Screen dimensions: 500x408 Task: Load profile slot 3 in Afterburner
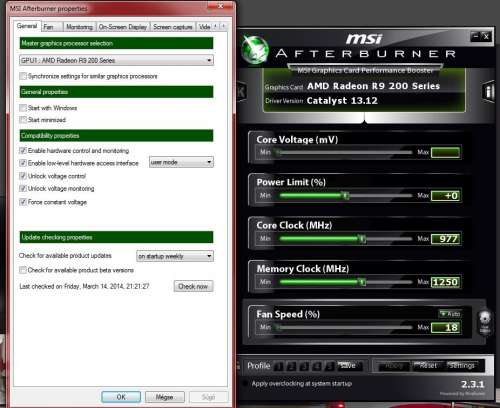[x=304, y=366]
